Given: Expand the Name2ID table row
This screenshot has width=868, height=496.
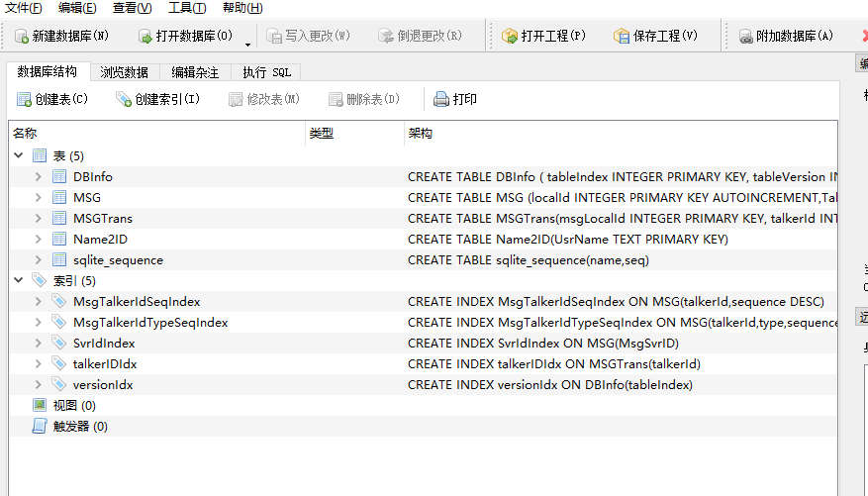Looking at the screenshot, I should click(39, 240).
